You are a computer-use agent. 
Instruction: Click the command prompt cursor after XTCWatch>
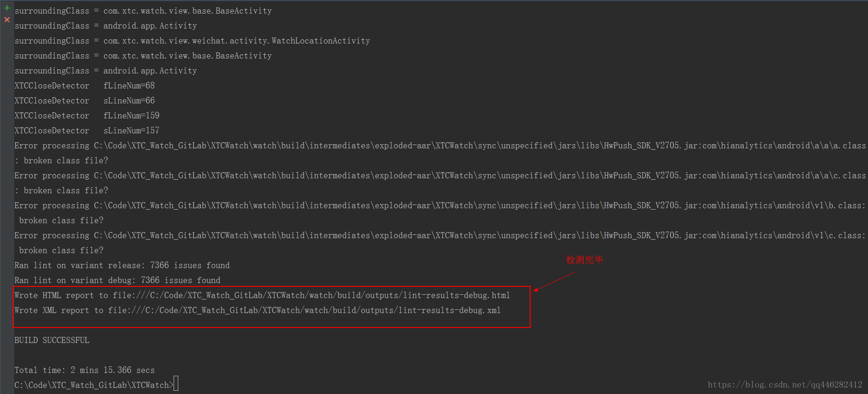(x=176, y=385)
